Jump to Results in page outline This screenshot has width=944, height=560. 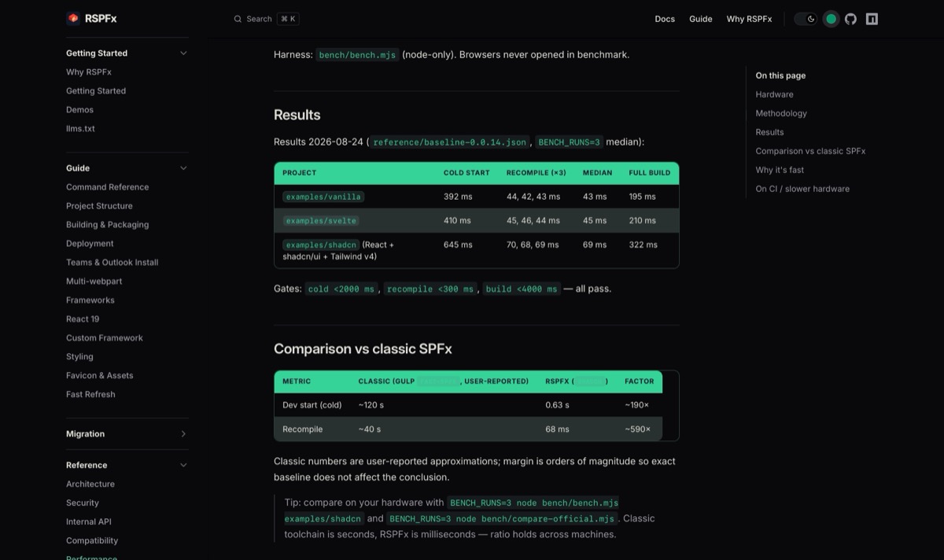769,132
